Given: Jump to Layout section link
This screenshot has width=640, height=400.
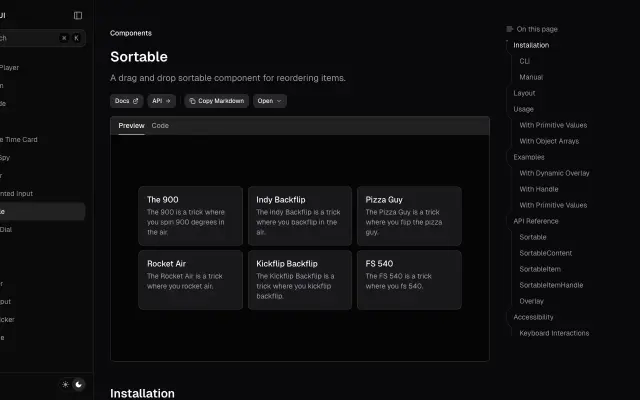Looking at the screenshot, I should coord(524,93).
